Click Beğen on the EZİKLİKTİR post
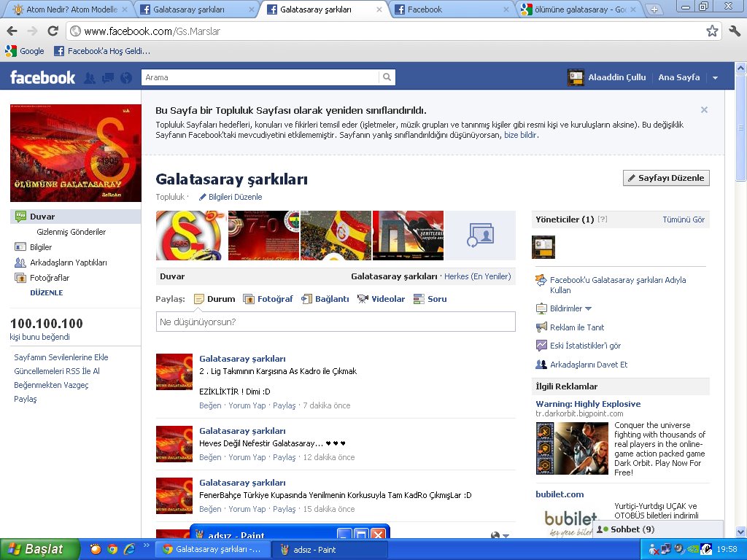Viewport: 747px width, 560px height. click(210, 405)
